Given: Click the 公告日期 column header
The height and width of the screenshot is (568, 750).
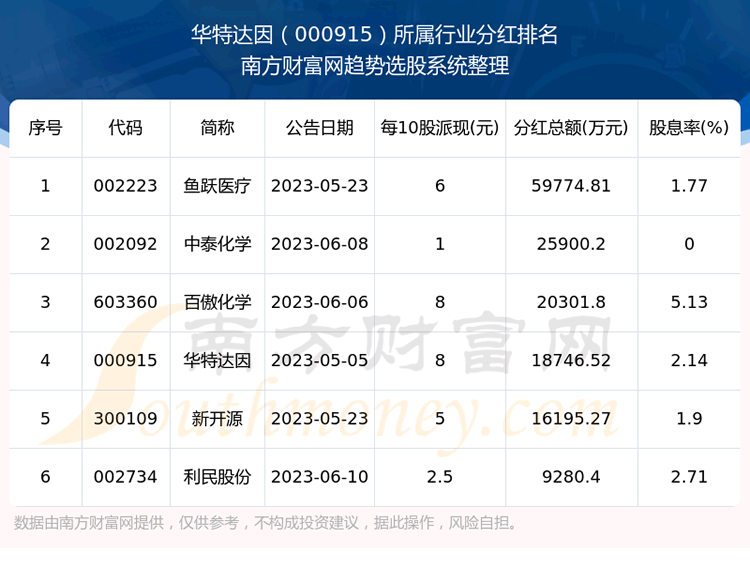Looking at the screenshot, I should tap(319, 128).
